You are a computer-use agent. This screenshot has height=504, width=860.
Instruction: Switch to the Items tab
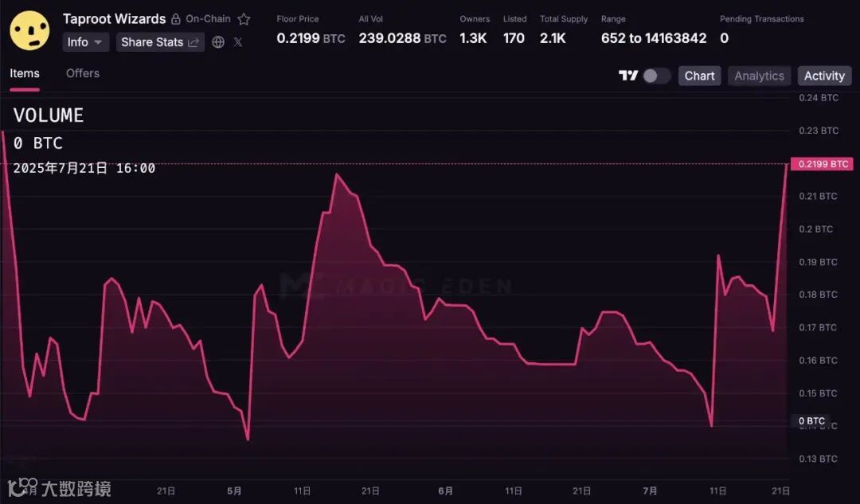point(25,73)
